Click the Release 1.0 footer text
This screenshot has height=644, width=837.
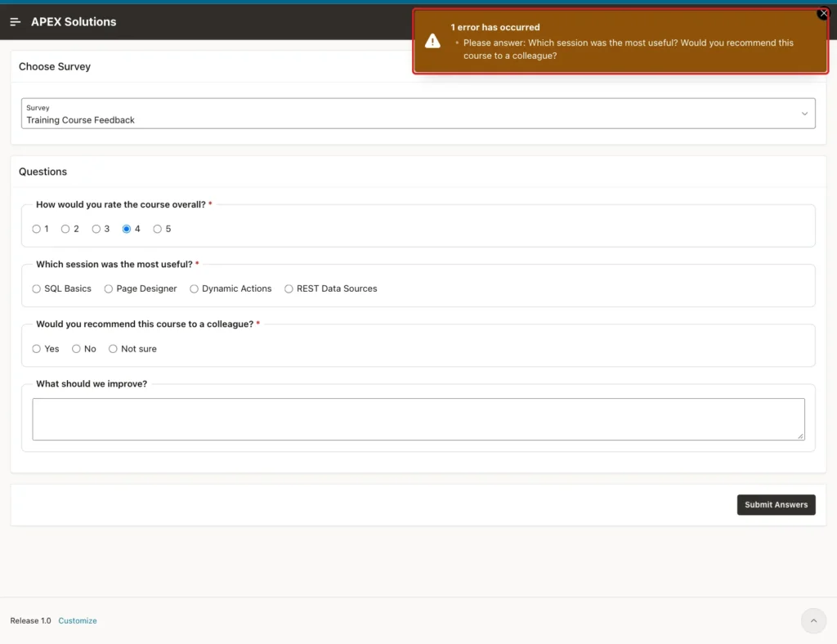pyautogui.click(x=30, y=620)
